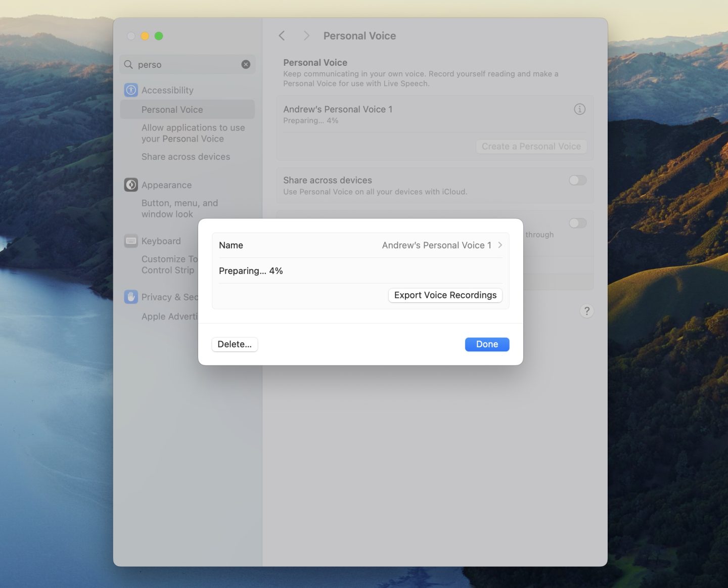This screenshot has width=728, height=588.
Task: Enable the Share across devices toggle
Action: (577, 180)
